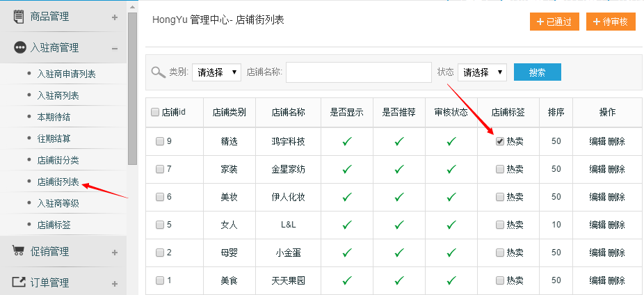This screenshot has height=295, width=644.
Task: Expand the 订单管理 menu section
Action: coord(115,283)
